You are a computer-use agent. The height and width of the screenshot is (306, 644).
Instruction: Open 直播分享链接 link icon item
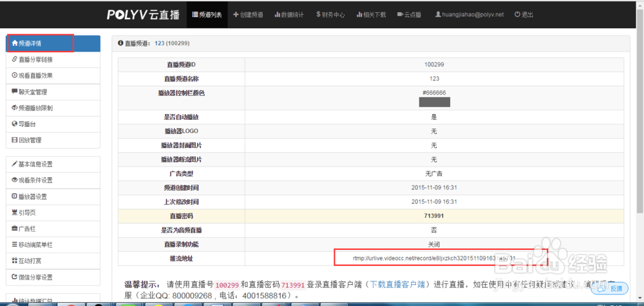tap(53, 59)
